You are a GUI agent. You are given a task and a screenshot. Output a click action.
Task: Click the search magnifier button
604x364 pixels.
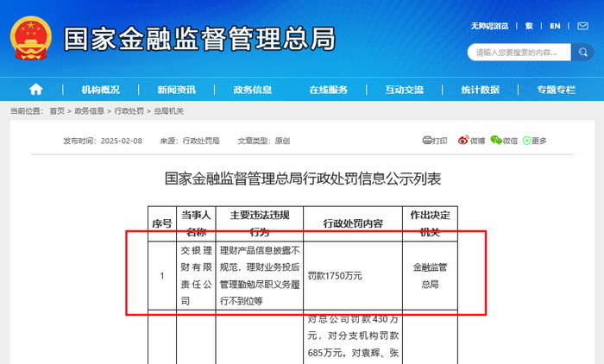(582, 52)
